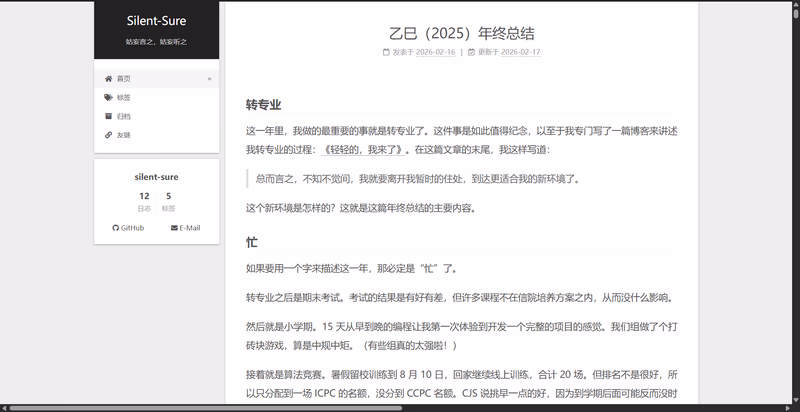
Task: Click the silent-sure author name
Action: (x=156, y=177)
